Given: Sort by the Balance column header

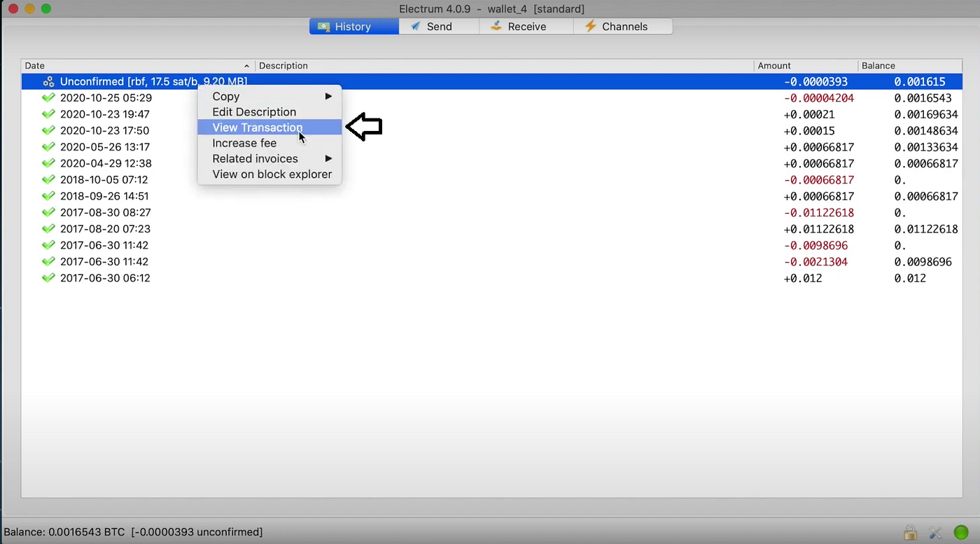Looking at the screenshot, I should (910, 66).
